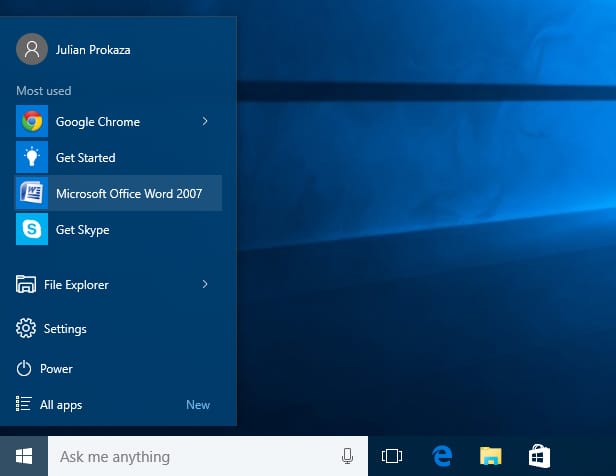This screenshot has width=616, height=476.
Task: Choose the Get Started entry text
Action: pos(86,158)
